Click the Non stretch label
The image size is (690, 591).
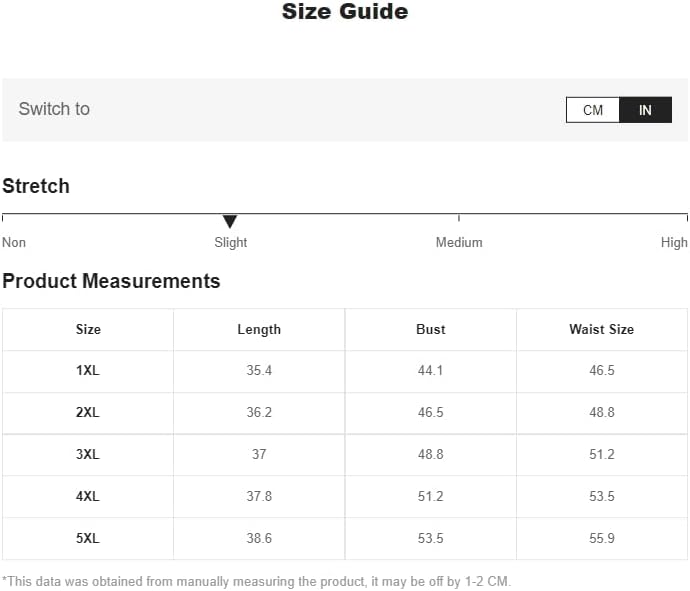[14, 242]
